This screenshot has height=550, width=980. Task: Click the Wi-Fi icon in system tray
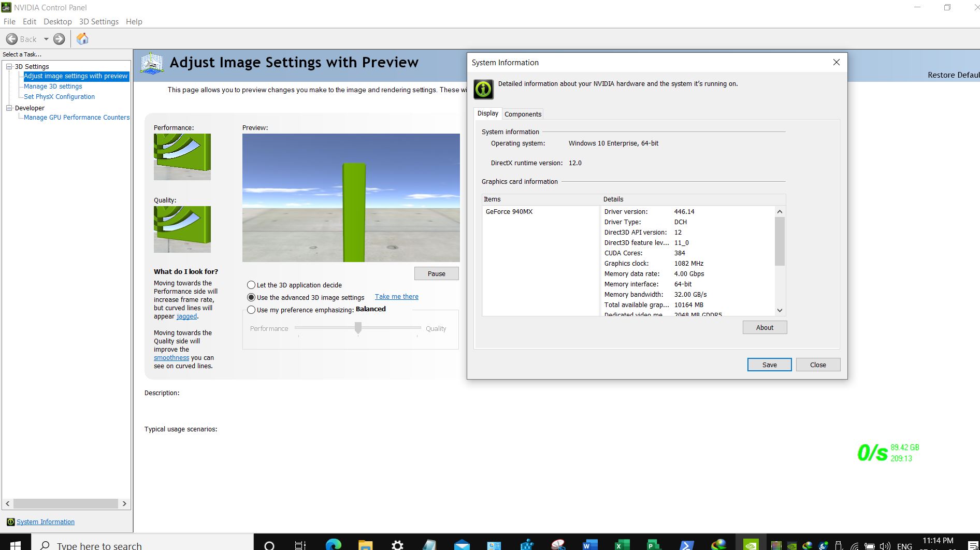[x=855, y=546]
